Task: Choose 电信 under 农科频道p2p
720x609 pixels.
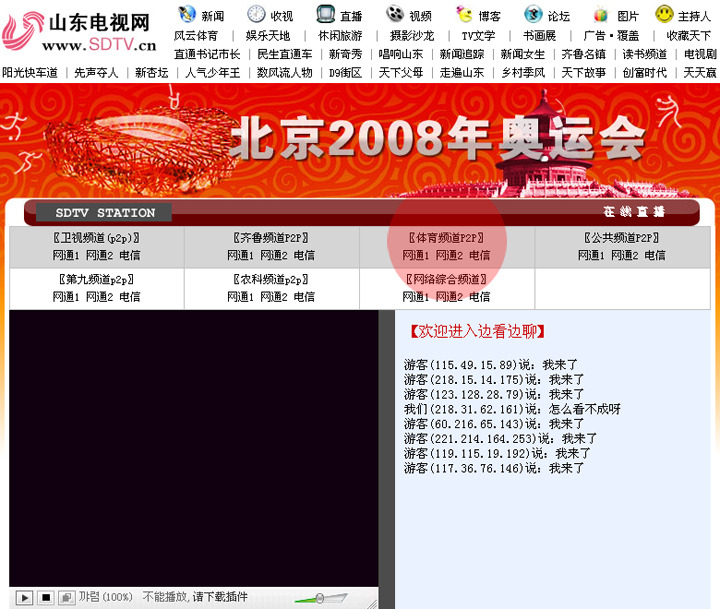Action: (304, 297)
